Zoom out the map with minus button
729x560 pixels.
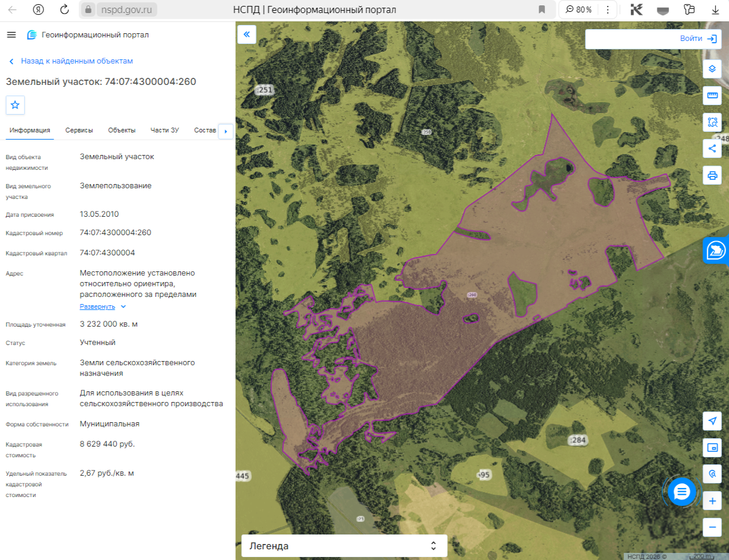[712, 527]
